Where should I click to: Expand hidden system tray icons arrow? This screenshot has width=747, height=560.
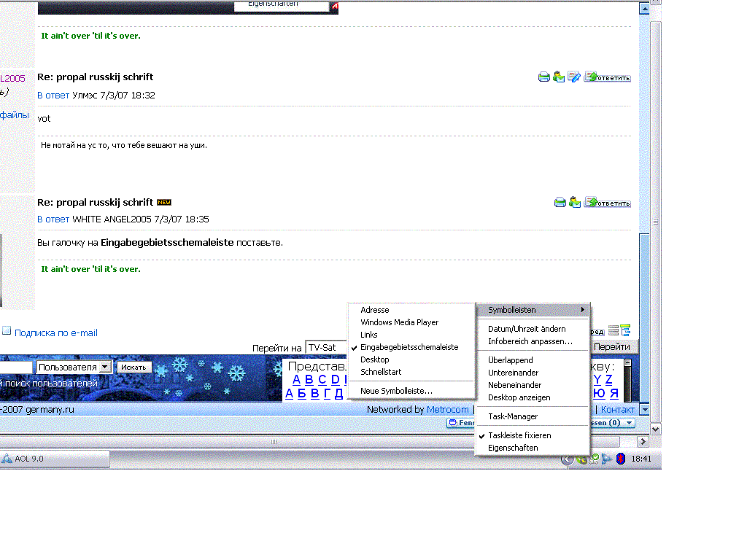tap(567, 459)
